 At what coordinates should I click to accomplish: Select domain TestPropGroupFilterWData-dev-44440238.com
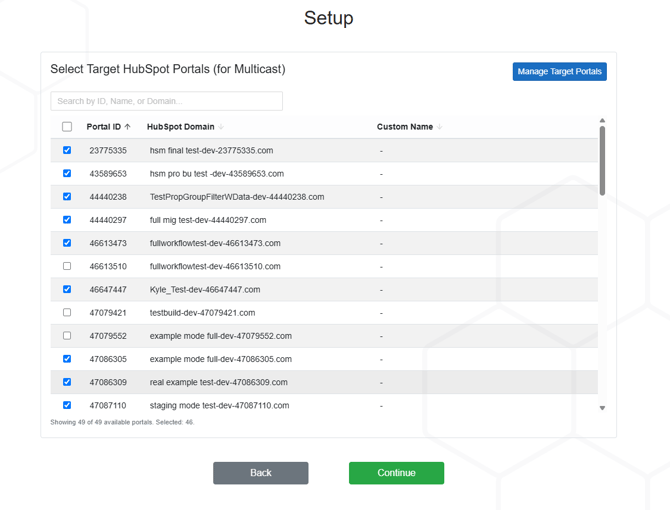pyautogui.click(x=237, y=197)
